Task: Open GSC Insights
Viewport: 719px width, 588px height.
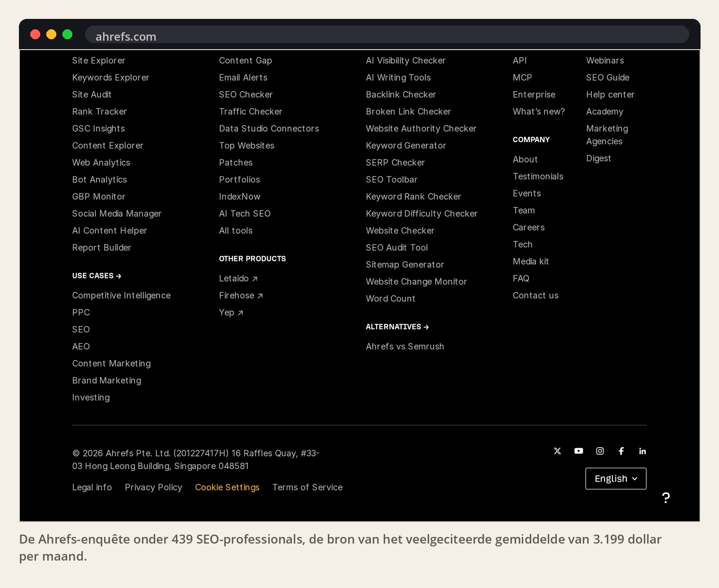Action: pos(99,129)
